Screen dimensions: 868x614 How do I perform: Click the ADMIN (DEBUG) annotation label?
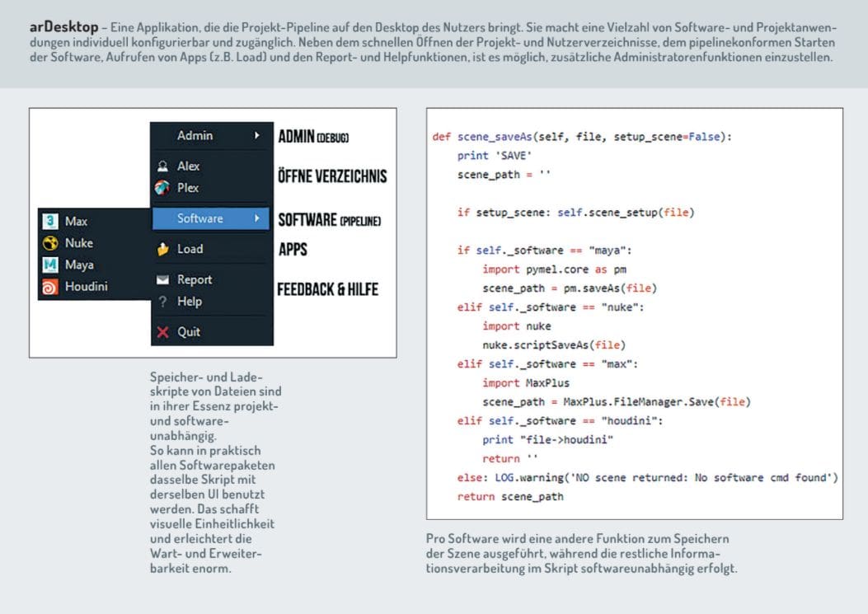[313, 136]
